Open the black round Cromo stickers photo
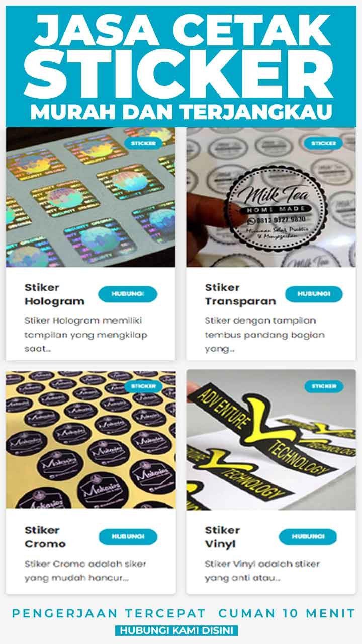This screenshot has height=644, width=362. tap(90, 440)
